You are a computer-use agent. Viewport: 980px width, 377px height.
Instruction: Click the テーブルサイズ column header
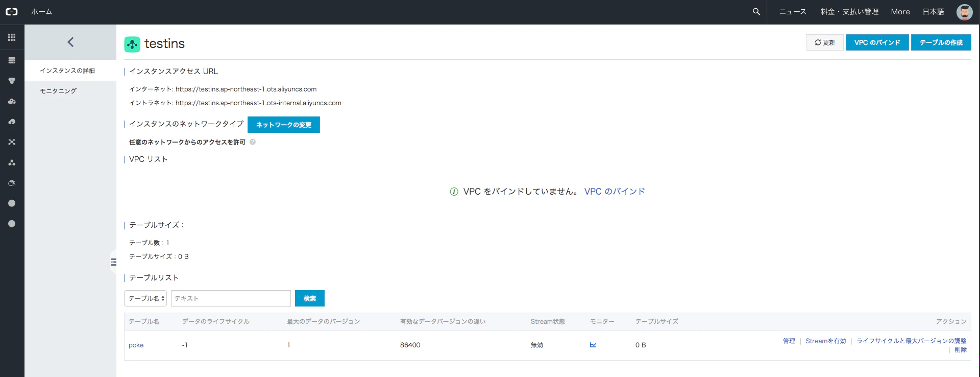tap(657, 321)
